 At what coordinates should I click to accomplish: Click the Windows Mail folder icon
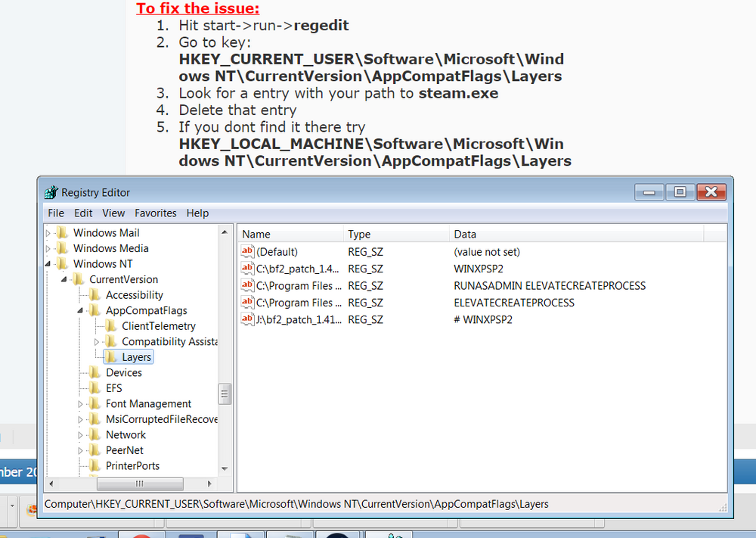click(x=62, y=232)
